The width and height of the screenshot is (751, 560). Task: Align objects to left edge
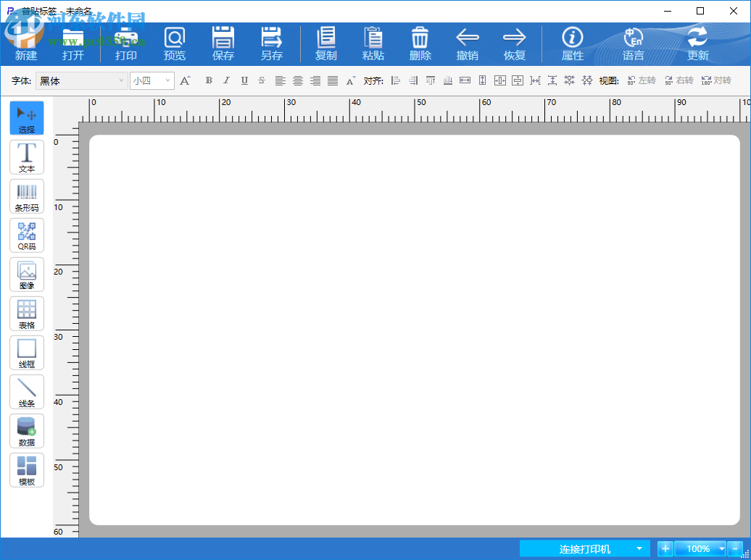pyautogui.click(x=396, y=80)
